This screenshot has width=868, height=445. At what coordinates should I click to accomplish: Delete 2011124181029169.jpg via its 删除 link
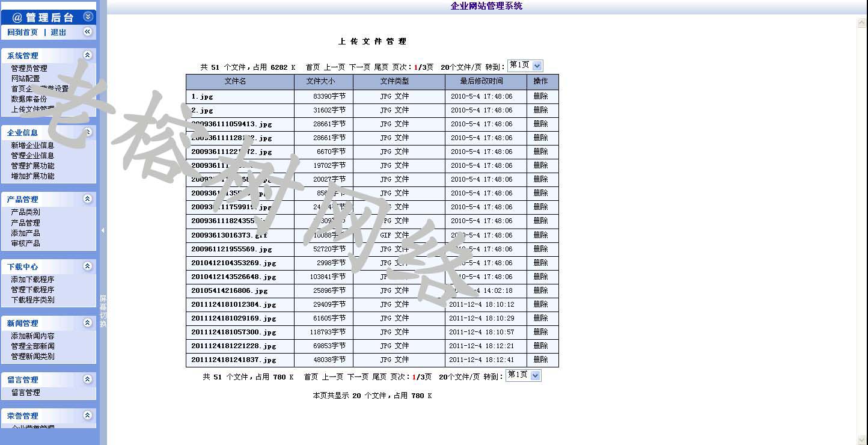coord(540,318)
